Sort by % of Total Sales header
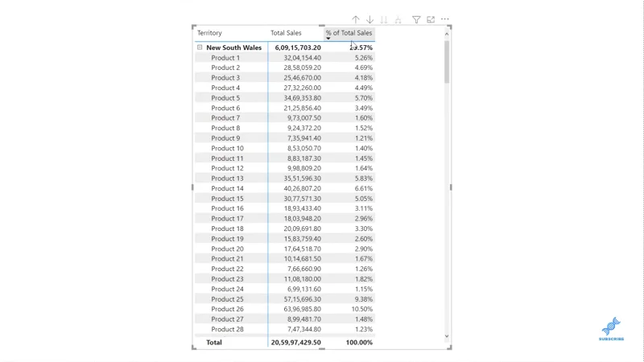This screenshot has width=644, height=362. 349,33
